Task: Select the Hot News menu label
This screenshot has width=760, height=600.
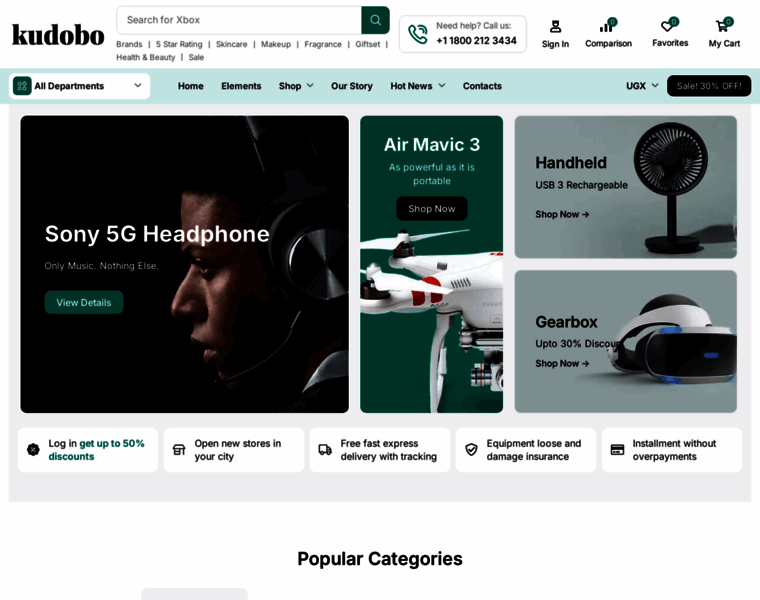Action: 411,86
